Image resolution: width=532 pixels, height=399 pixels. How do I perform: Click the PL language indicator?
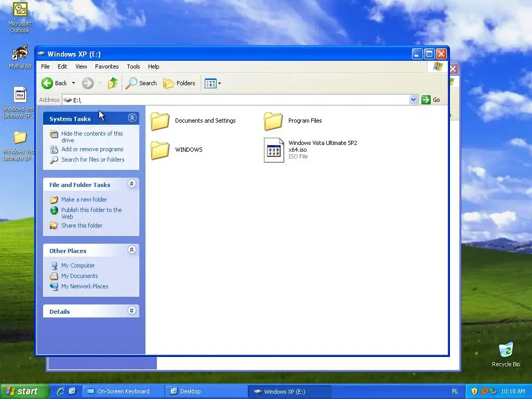click(x=455, y=391)
